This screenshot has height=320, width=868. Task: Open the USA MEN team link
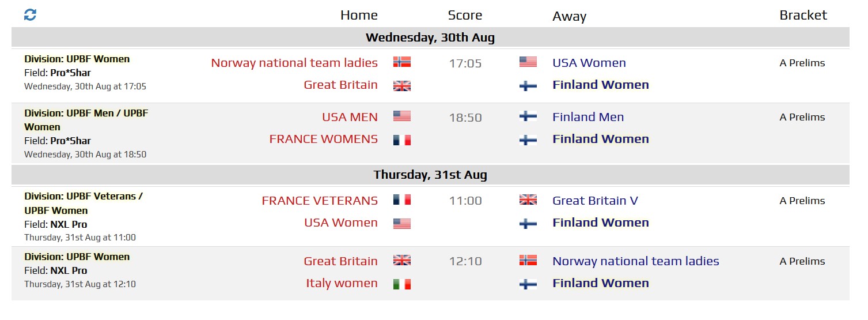click(350, 117)
